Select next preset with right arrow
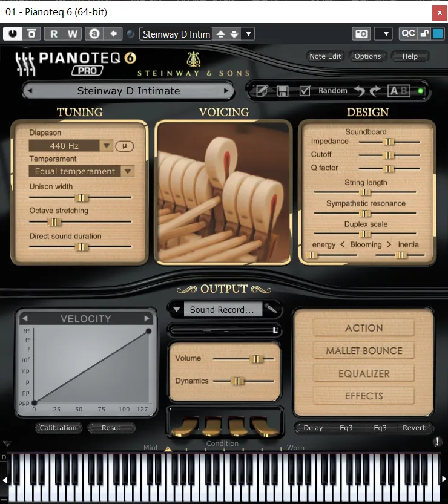 click(226, 91)
